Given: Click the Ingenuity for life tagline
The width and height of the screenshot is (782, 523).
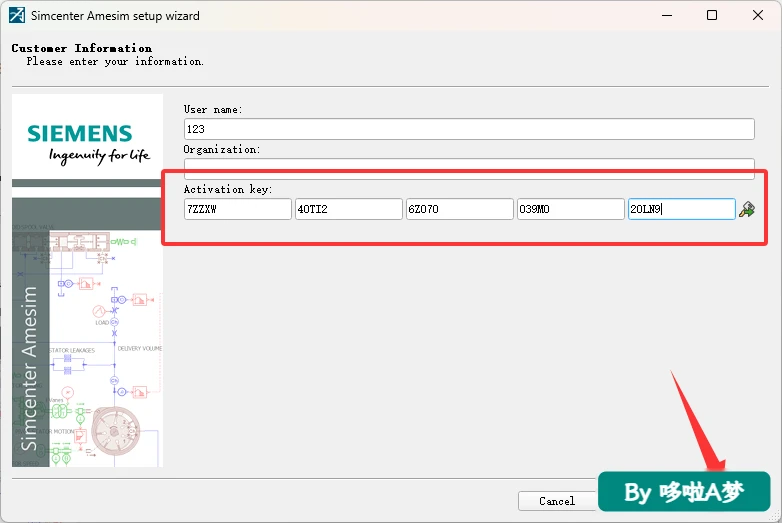Looking at the screenshot, I should pos(99,156).
